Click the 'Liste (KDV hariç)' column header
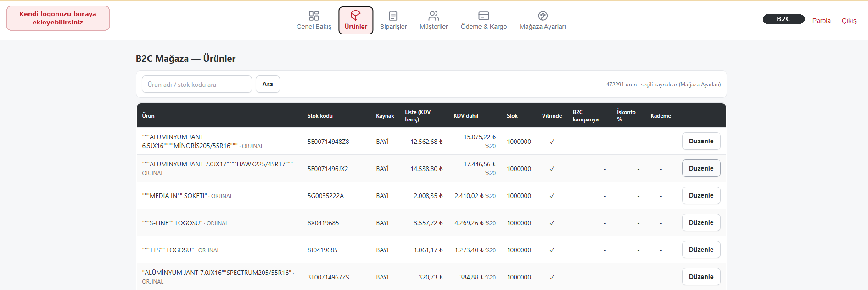This screenshot has width=868, height=290. (x=418, y=116)
